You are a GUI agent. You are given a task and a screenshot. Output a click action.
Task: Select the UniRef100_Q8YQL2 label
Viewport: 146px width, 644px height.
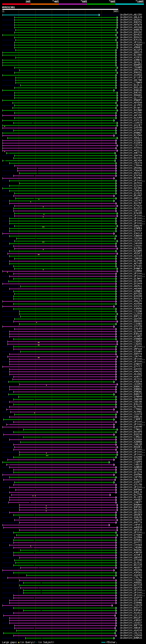point(131,63)
